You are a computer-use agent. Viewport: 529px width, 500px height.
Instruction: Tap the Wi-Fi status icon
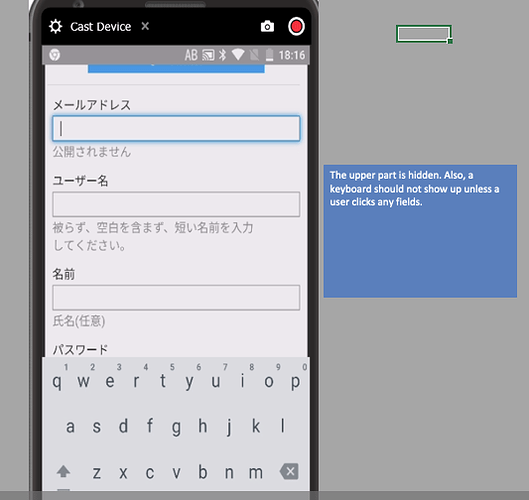(x=238, y=55)
